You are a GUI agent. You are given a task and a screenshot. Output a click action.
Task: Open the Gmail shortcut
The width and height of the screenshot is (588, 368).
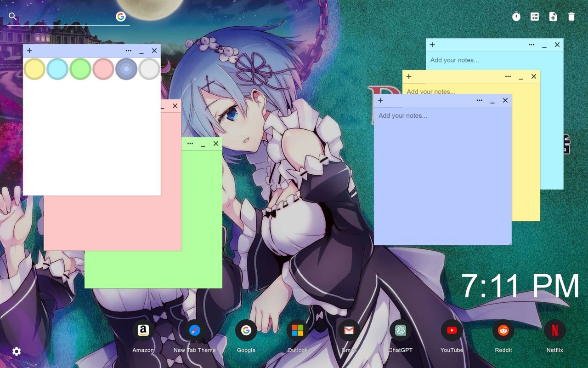(349, 330)
